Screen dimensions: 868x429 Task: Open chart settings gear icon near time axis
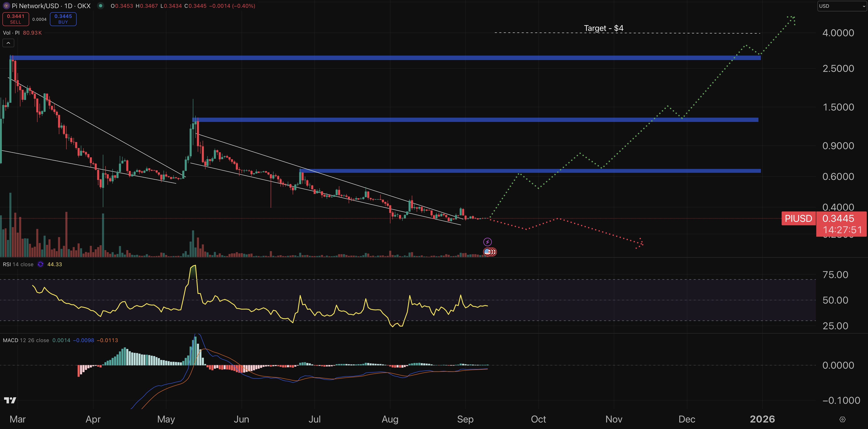tap(842, 419)
